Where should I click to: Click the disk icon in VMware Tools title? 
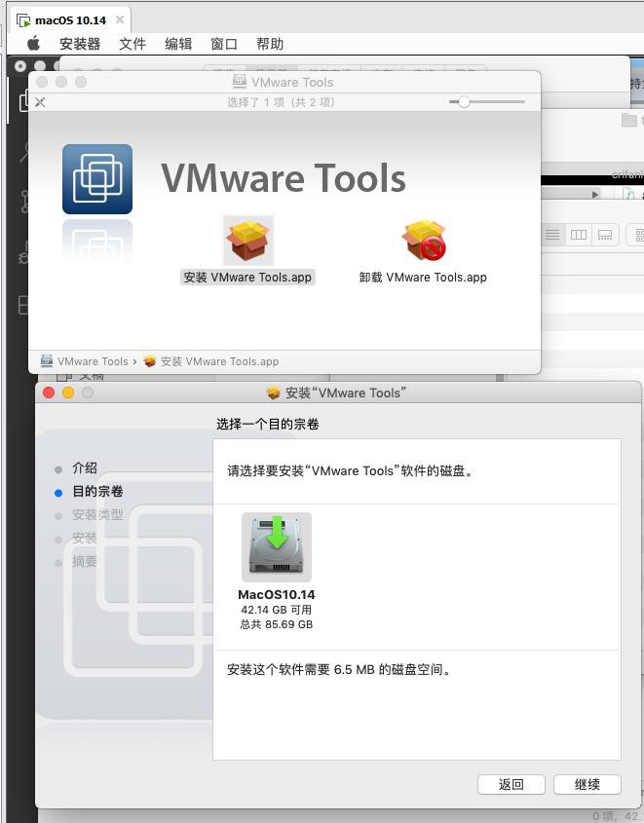click(x=240, y=82)
